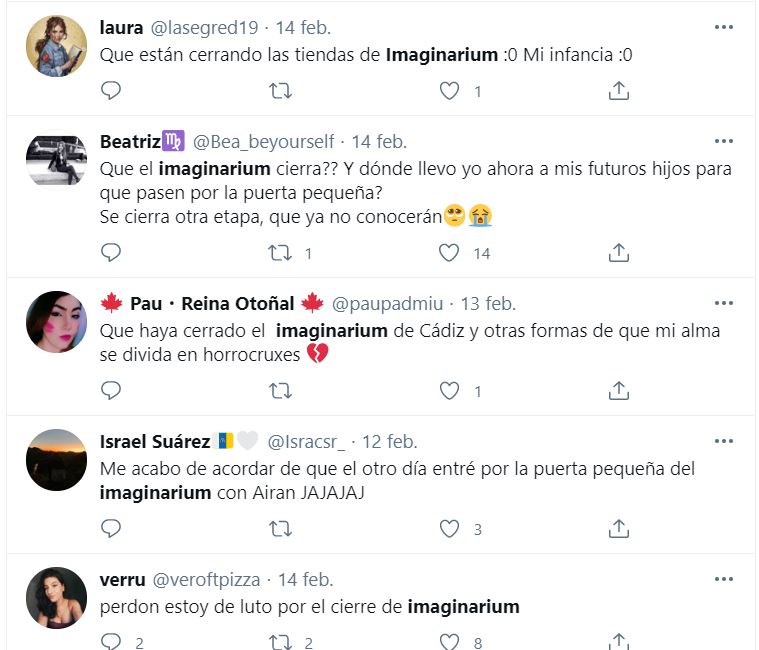The image size is (759, 650).
Task: Expand more menu on verru's tweet
Action: click(724, 580)
